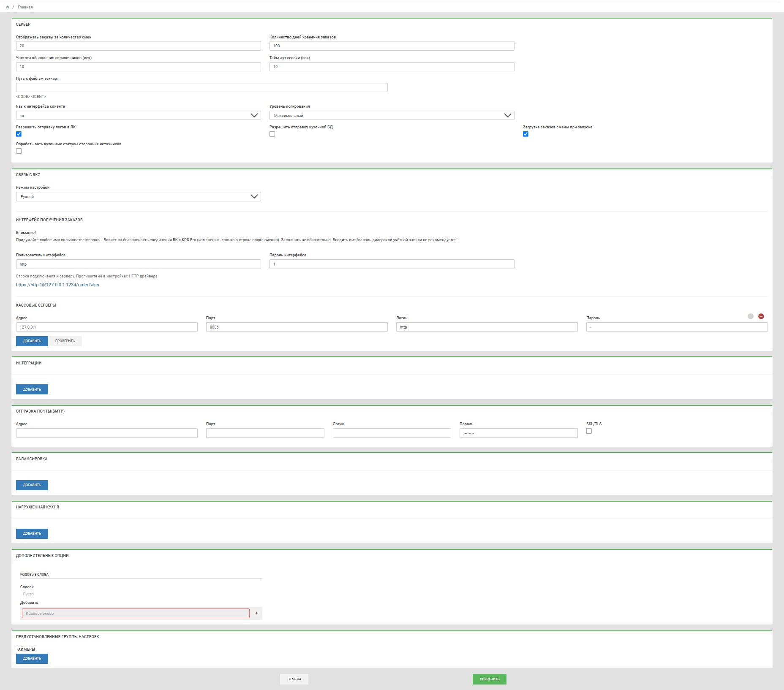The width and height of the screenshot is (784, 690).
Task: Open 'Язык интерфейса клиента' dropdown
Action: coord(138,115)
